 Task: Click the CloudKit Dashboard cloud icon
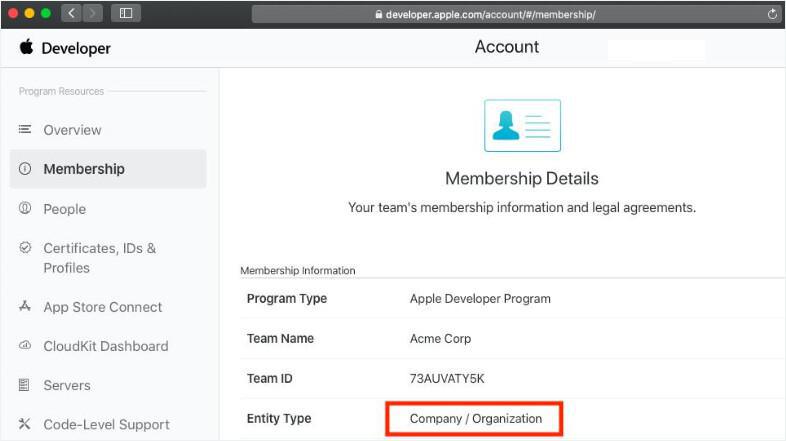25,346
